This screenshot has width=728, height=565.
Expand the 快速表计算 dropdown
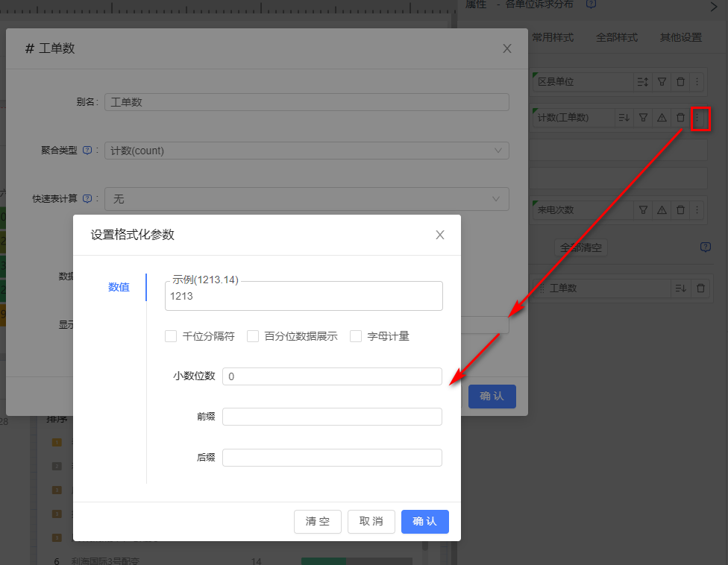point(307,199)
